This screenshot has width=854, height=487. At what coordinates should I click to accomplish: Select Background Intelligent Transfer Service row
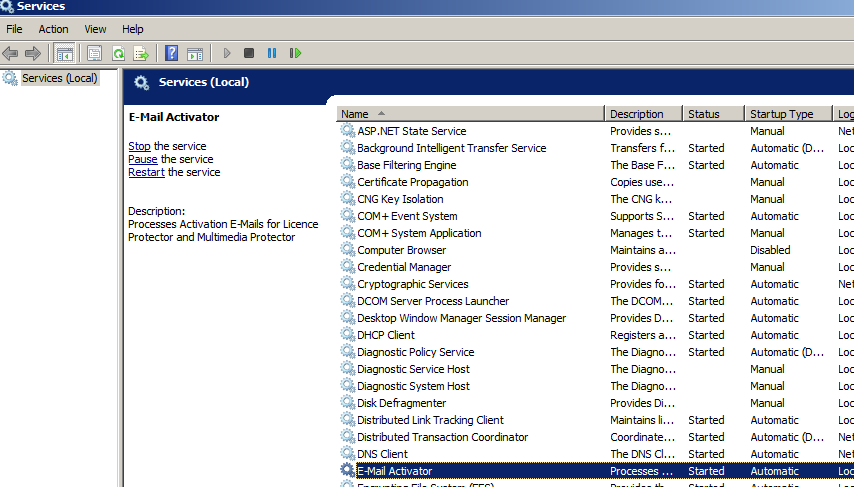595,148
